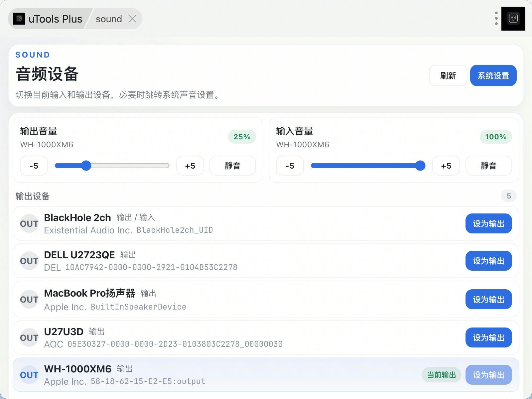Close the sound tab with X
The height and width of the screenshot is (399, 532).
132,19
